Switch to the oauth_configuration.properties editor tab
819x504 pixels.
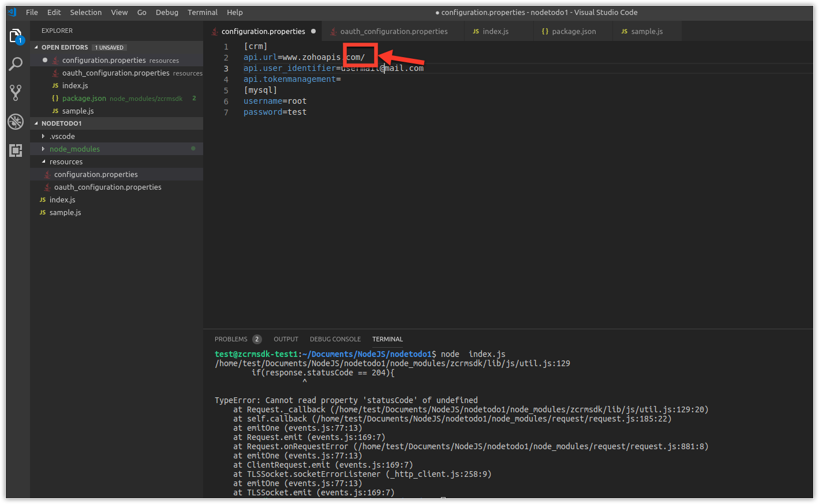[394, 31]
